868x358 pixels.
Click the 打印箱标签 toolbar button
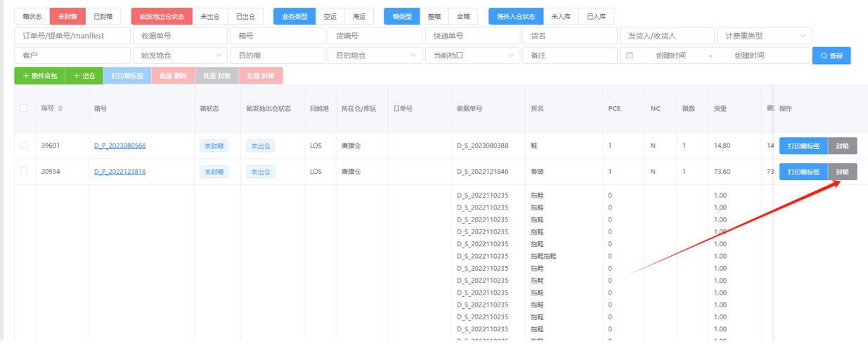point(127,76)
